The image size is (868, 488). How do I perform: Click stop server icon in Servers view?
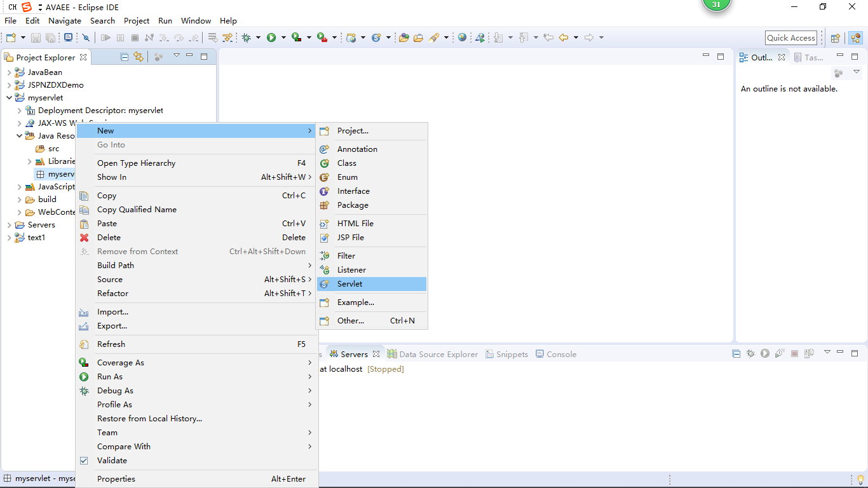794,353
